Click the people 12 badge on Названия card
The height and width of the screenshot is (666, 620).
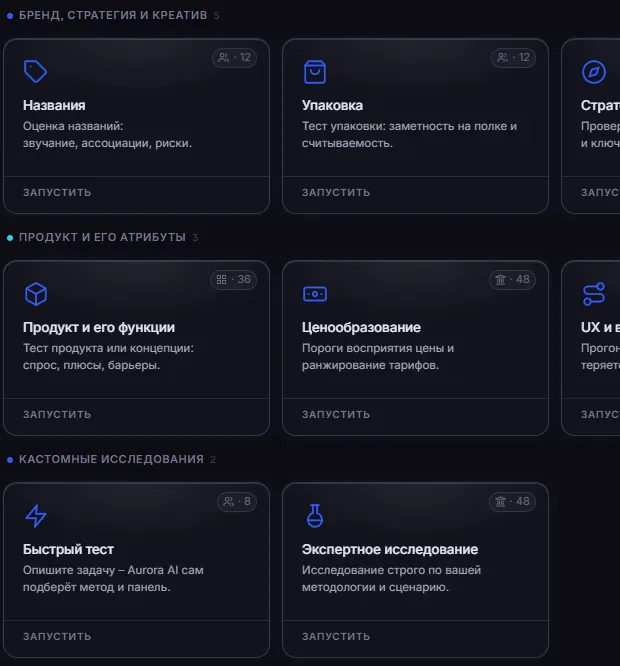click(234, 57)
